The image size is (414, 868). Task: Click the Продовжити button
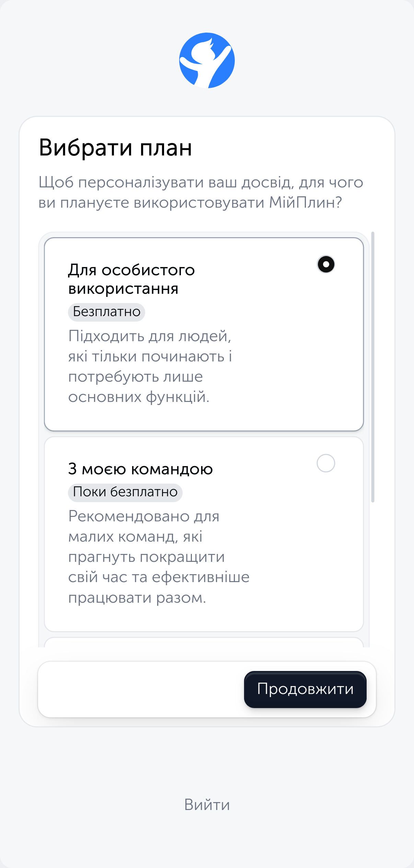click(x=305, y=689)
